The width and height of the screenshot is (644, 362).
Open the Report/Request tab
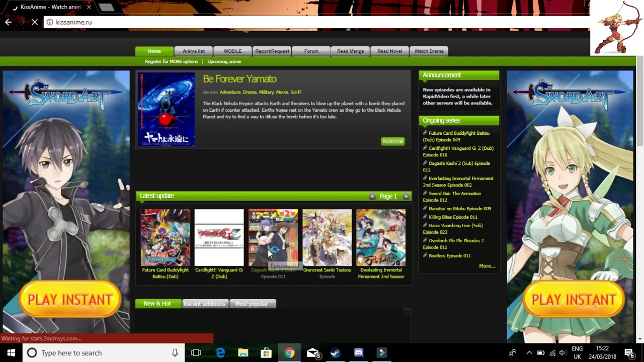click(272, 51)
